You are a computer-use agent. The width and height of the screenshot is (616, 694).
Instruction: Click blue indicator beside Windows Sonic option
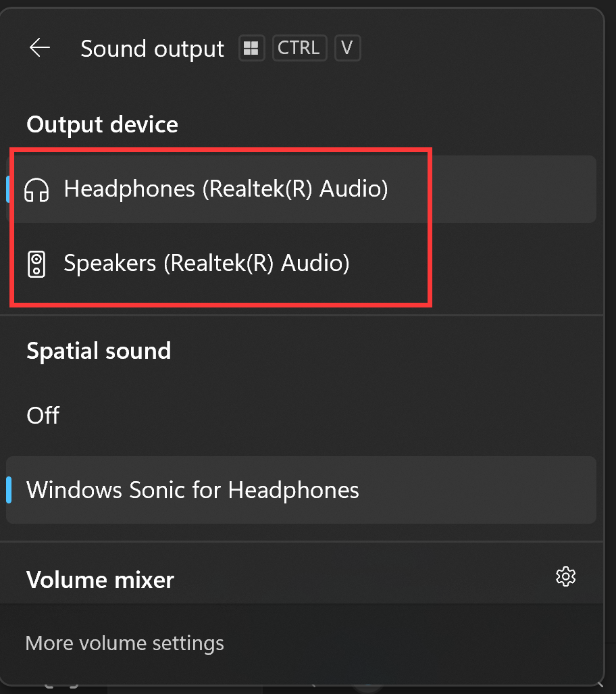click(x=9, y=490)
